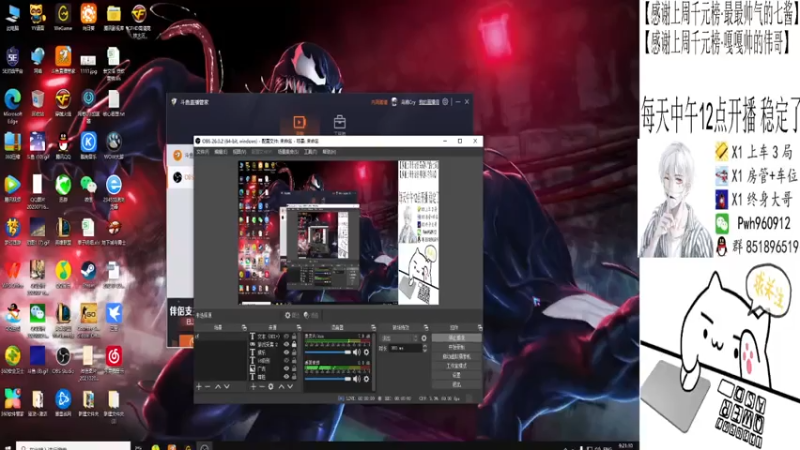The image size is (800, 450).
Task: Pop out the Audio Mixer dock using its header icon
Action: (373, 328)
